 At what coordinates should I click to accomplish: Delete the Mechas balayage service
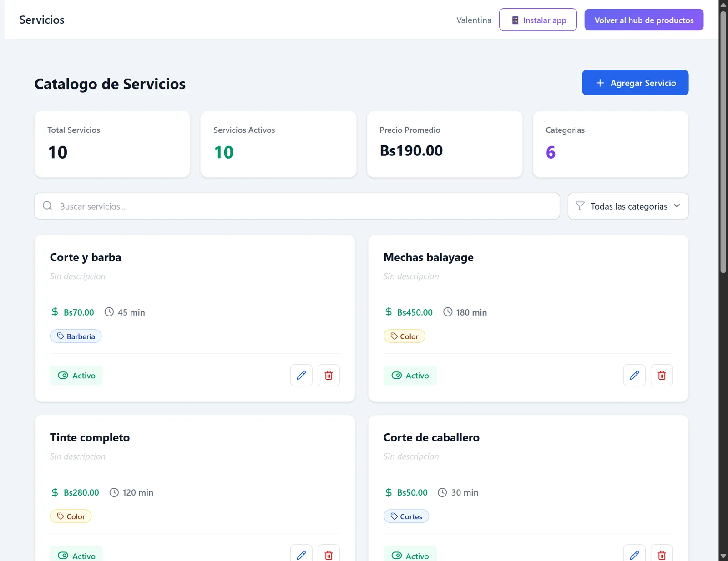click(x=662, y=375)
